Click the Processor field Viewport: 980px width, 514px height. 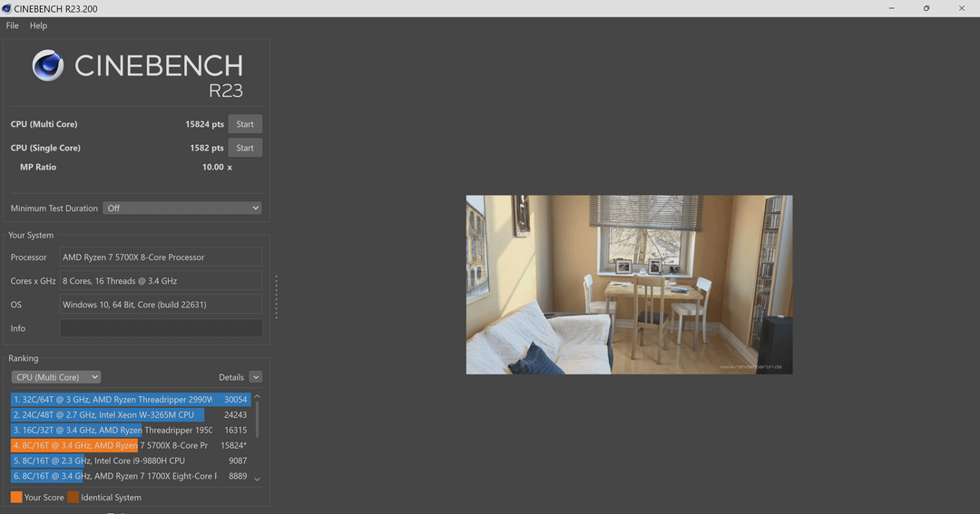(x=162, y=257)
